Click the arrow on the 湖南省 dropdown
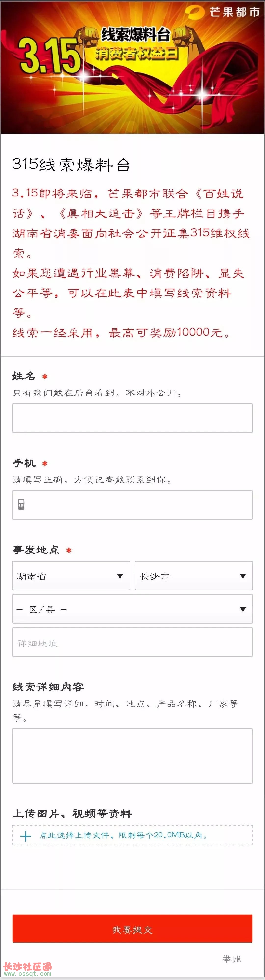The width and height of the screenshot is (265, 980). pyautogui.click(x=120, y=576)
